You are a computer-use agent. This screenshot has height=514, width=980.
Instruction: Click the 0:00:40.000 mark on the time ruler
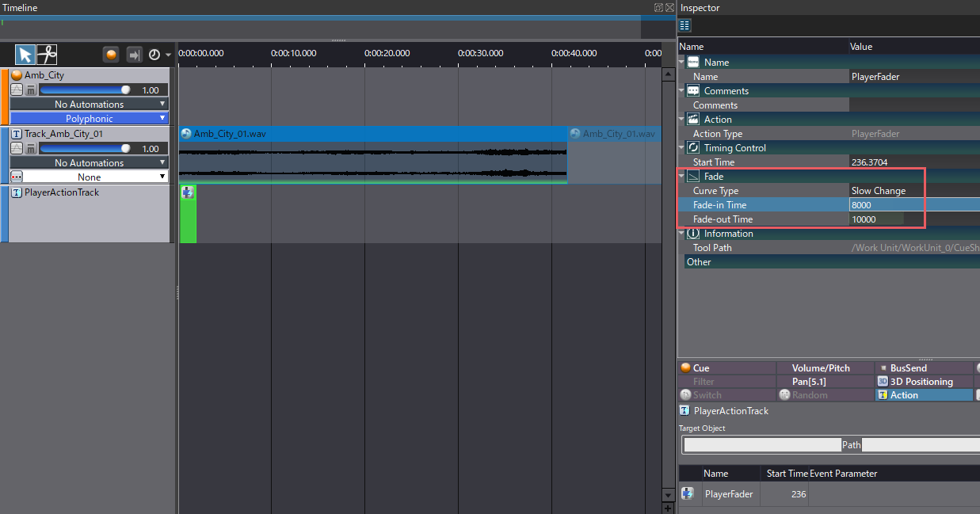pos(574,53)
